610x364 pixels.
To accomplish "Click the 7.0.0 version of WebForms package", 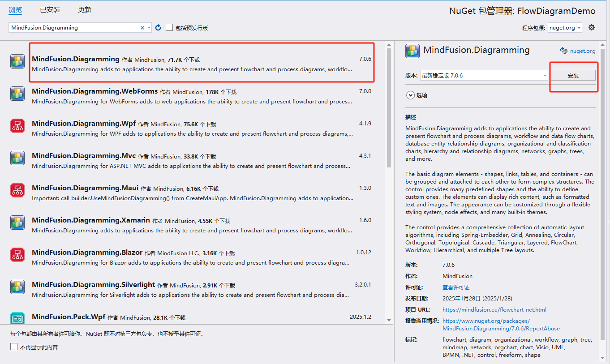I will tap(365, 91).
